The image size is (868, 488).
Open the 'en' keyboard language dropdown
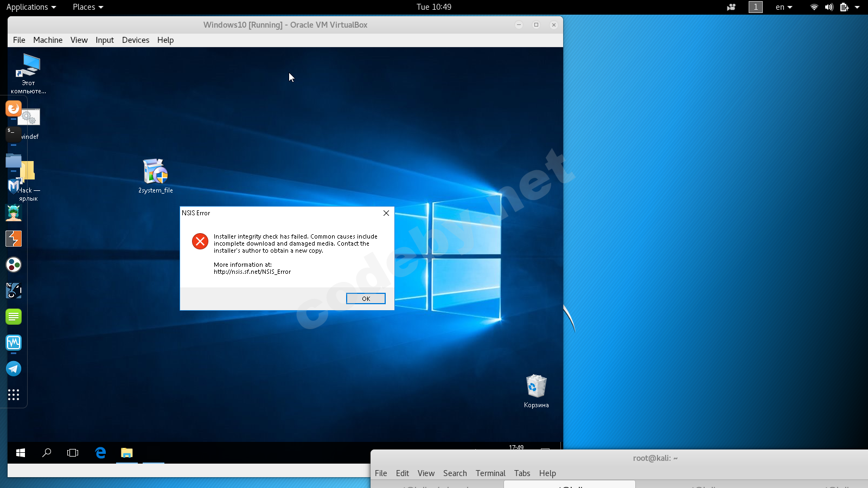click(x=784, y=7)
